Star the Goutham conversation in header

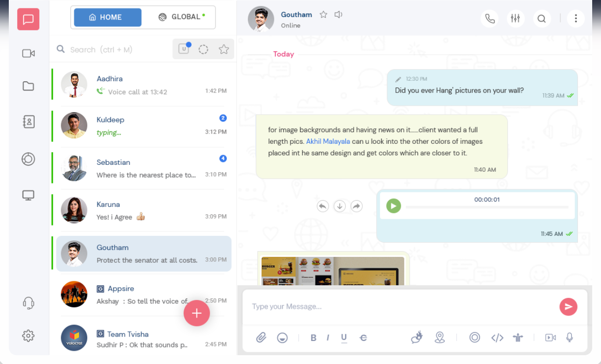[x=323, y=15]
